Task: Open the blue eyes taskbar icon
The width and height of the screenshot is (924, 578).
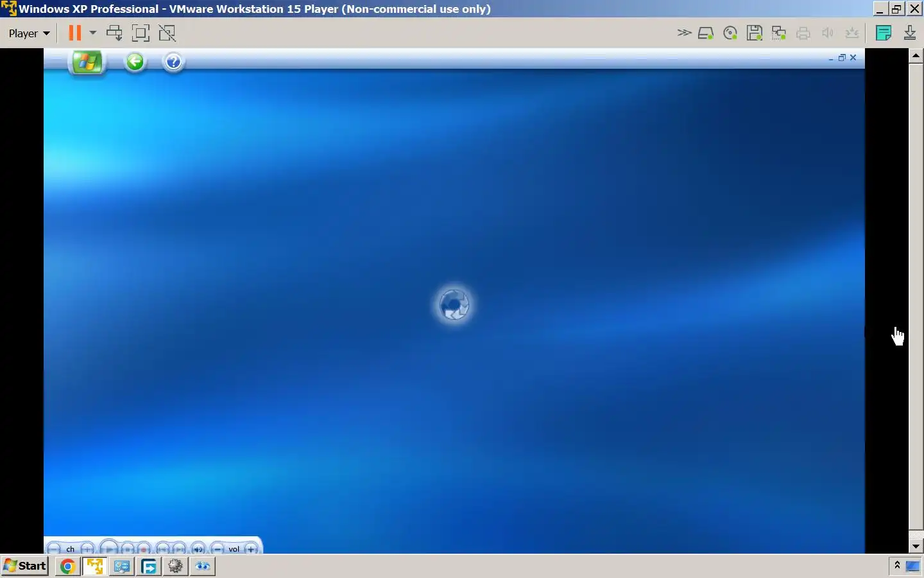Action: click(x=203, y=566)
